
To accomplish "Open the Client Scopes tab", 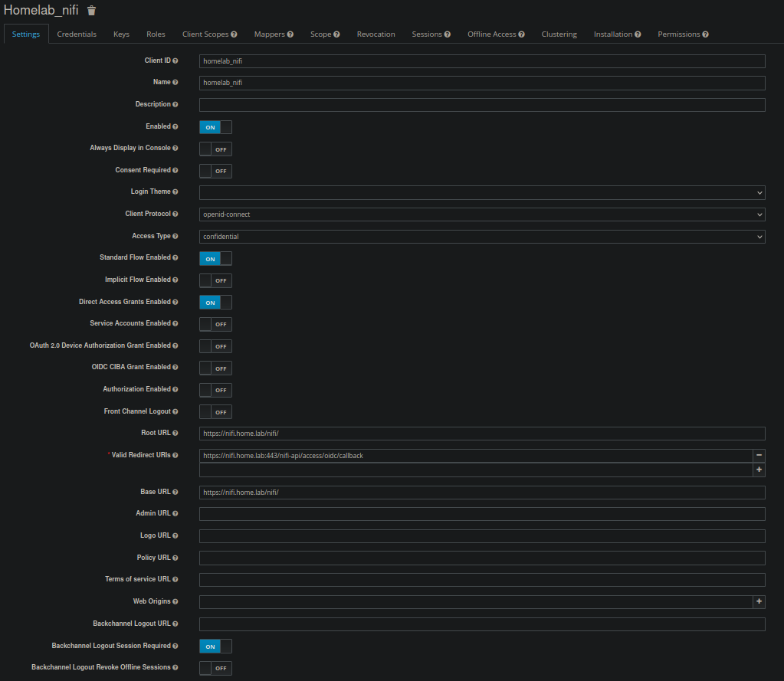I will pyautogui.click(x=208, y=34).
